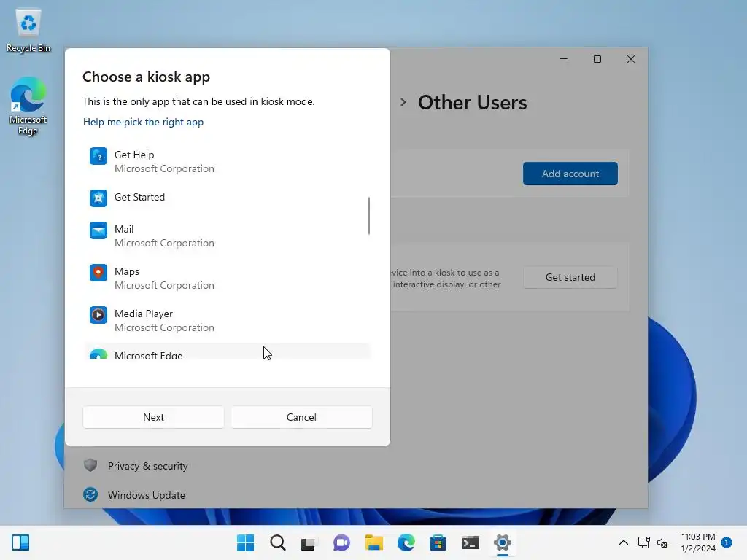Cancel the kiosk app dialog
The width and height of the screenshot is (747, 560).
pos(301,417)
